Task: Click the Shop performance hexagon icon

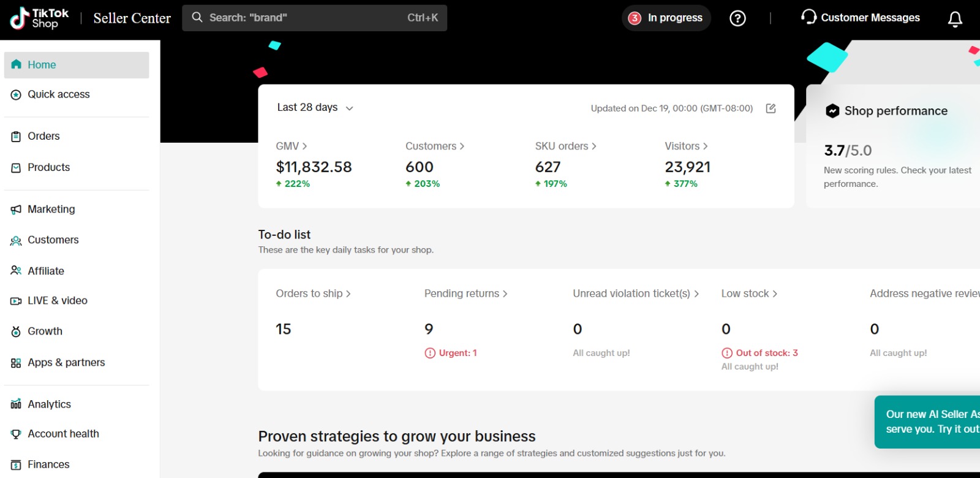Action: click(832, 111)
